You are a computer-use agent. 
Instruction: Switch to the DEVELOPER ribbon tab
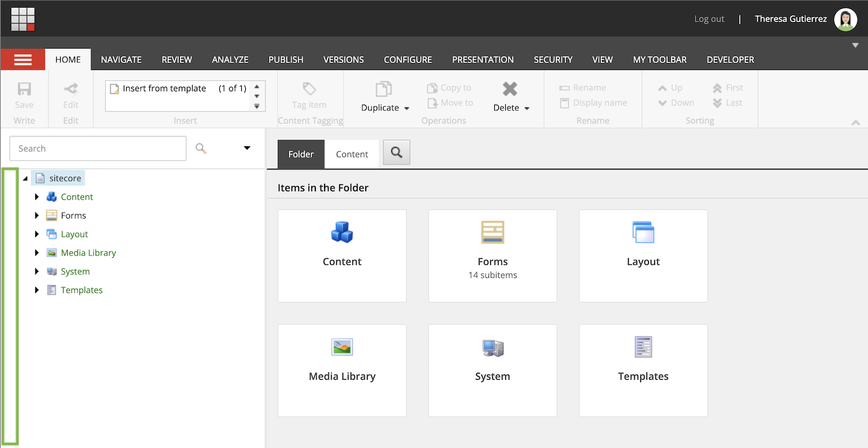pos(730,60)
